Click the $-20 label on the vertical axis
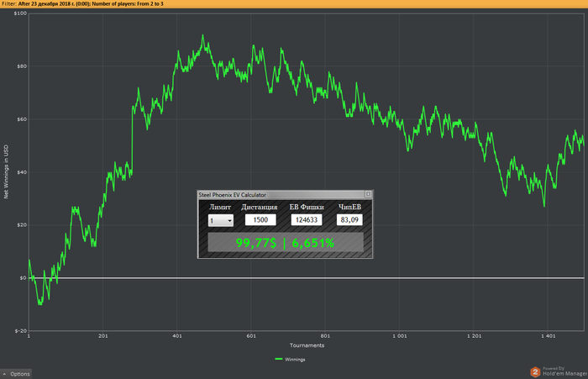The image size is (588, 379). click(21, 331)
